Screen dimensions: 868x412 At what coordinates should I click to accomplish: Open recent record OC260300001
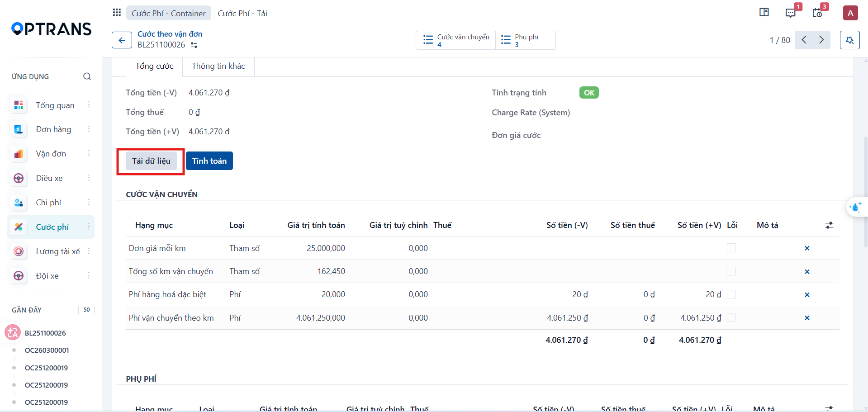(x=47, y=350)
